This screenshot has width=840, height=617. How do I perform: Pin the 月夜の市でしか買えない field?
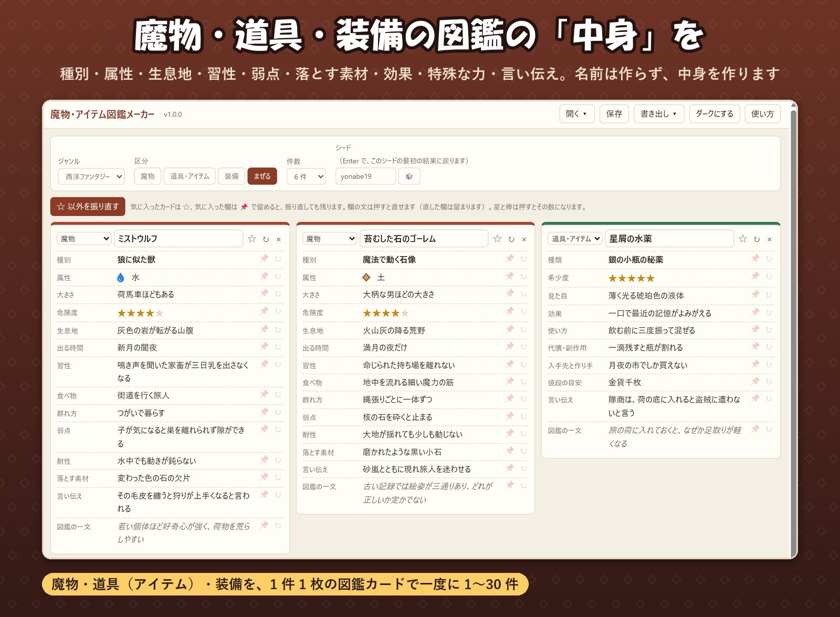tap(755, 364)
